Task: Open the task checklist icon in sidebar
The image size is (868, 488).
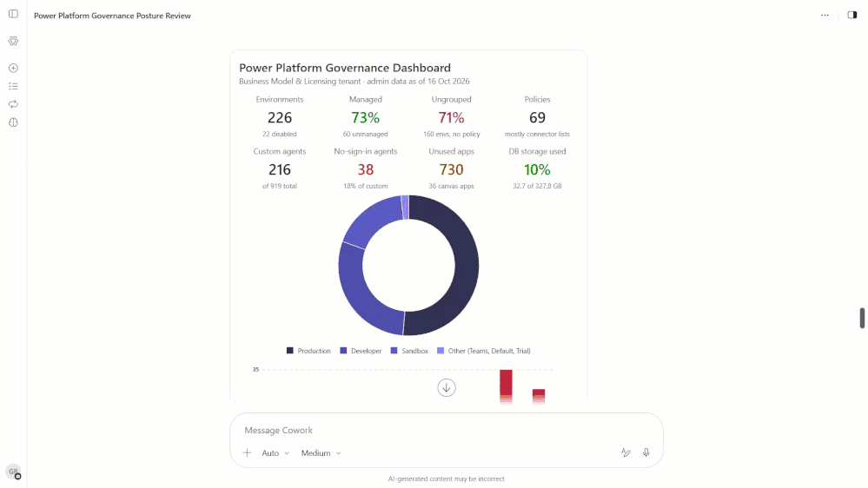Action: 13,86
